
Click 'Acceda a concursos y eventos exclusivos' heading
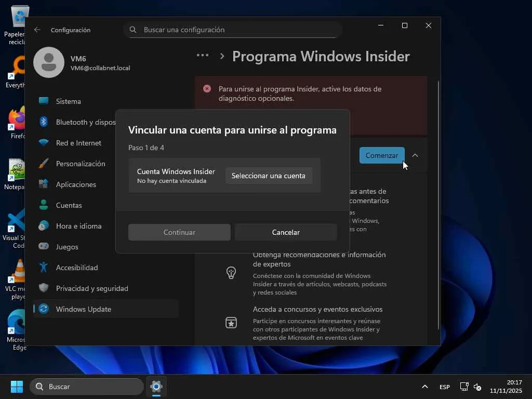point(317,309)
